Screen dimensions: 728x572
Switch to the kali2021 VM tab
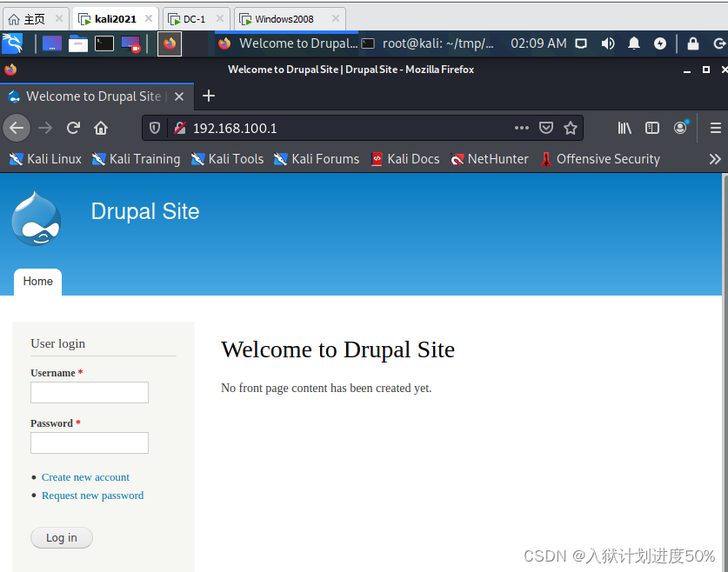click(x=115, y=19)
